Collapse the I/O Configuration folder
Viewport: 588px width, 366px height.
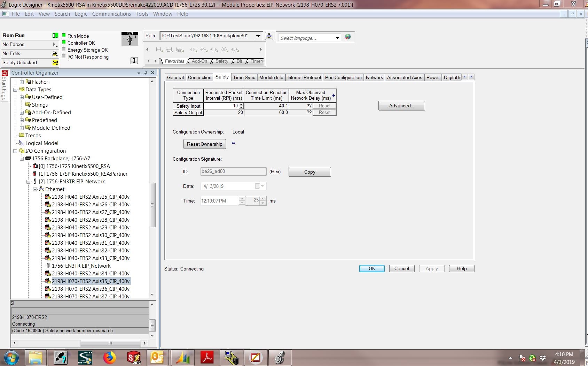point(15,151)
